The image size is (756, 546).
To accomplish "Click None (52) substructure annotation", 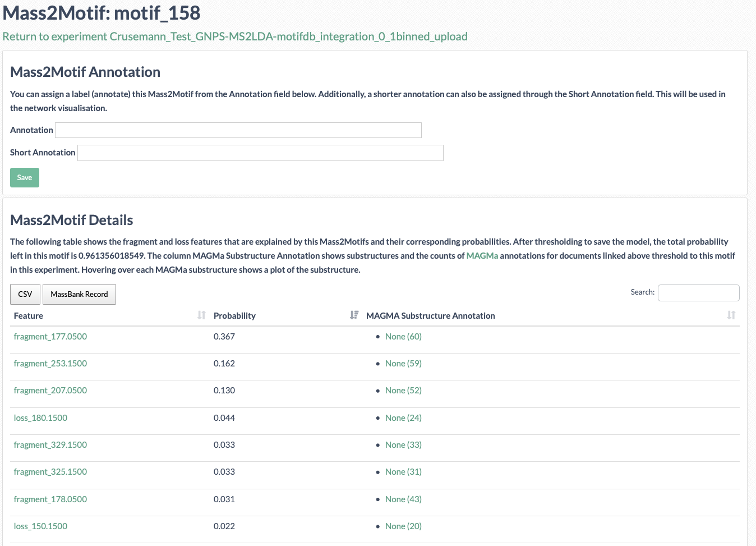I will [403, 390].
